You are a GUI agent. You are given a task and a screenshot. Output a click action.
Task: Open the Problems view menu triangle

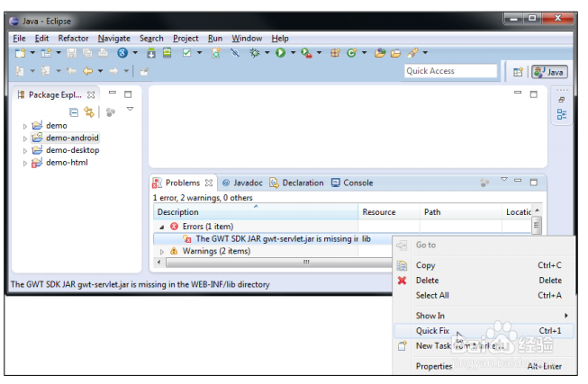(504, 180)
